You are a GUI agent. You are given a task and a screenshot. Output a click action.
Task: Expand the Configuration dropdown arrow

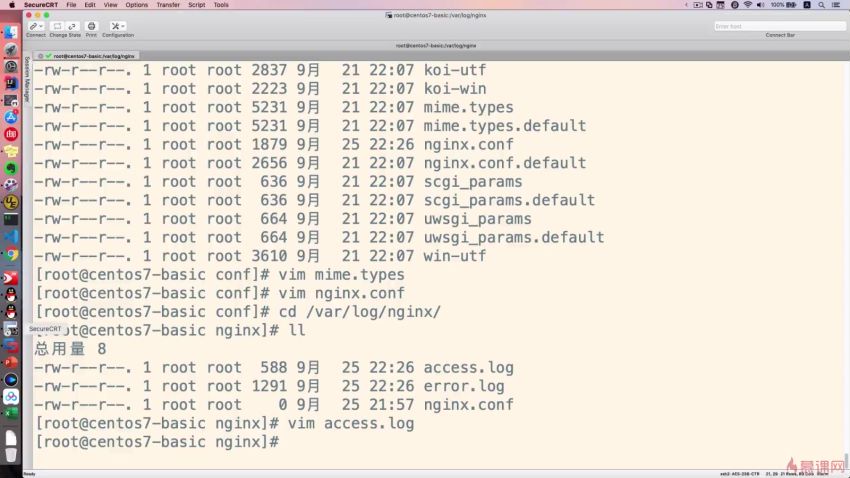[x=123, y=26]
